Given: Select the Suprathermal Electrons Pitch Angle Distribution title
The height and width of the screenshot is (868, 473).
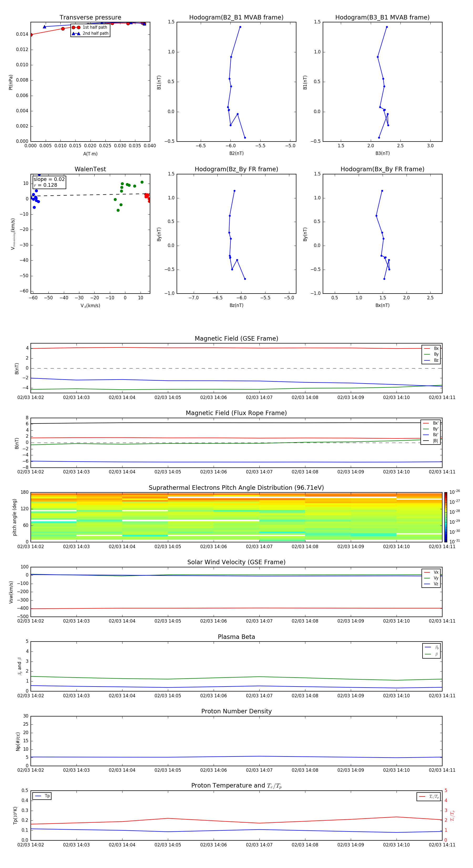Looking at the screenshot, I should (236, 488).
